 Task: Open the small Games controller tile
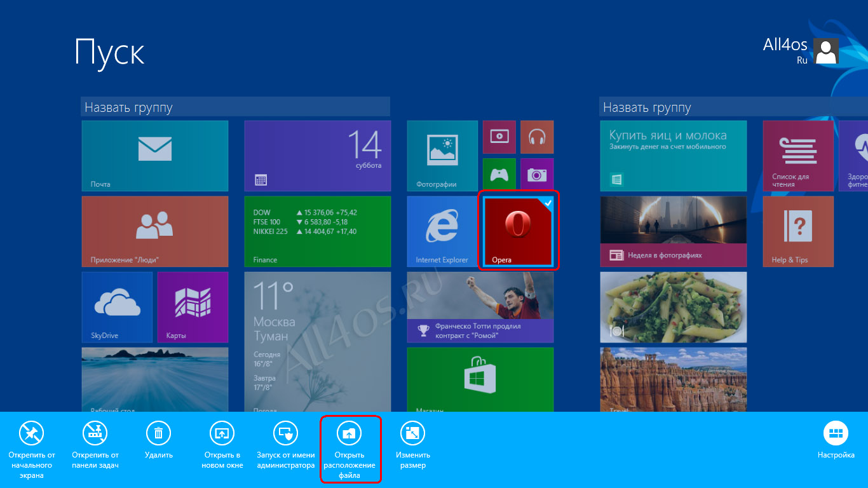coord(499,175)
